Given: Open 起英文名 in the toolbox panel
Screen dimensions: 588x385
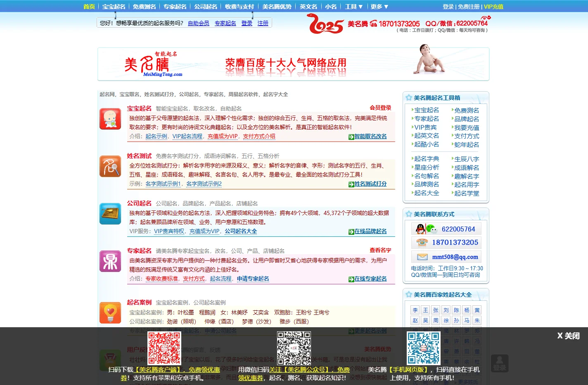Looking at the screenshot, I should pos(427,136).
